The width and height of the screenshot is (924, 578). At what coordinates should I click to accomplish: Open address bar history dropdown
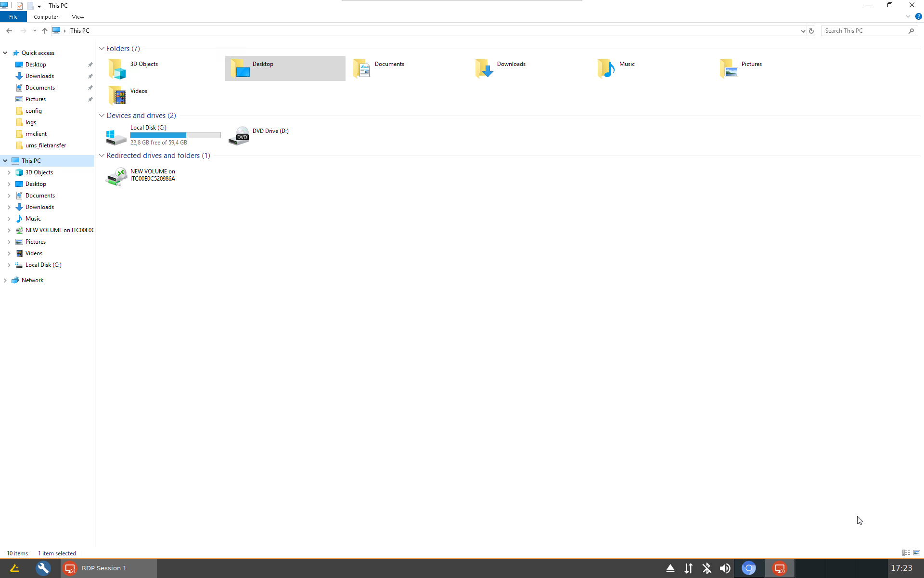click(803, 31)
